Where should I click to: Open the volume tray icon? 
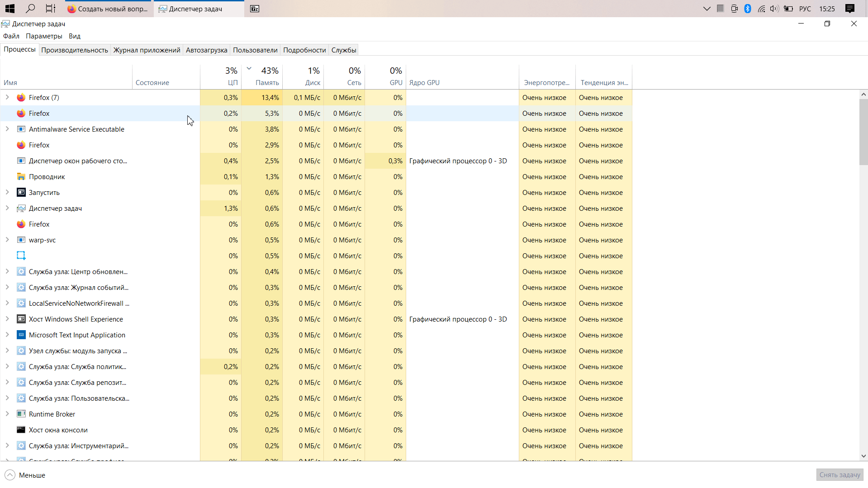click(x=774, y=9)
